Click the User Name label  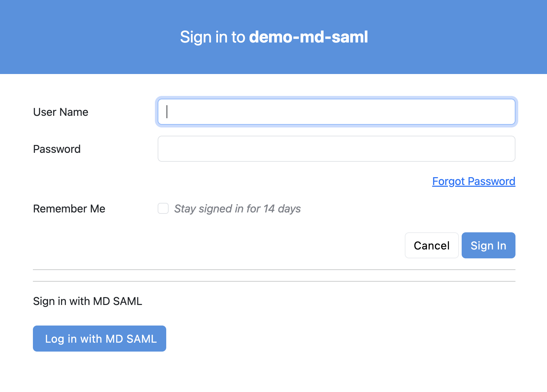pyautogui.click(x=61, y=112)
